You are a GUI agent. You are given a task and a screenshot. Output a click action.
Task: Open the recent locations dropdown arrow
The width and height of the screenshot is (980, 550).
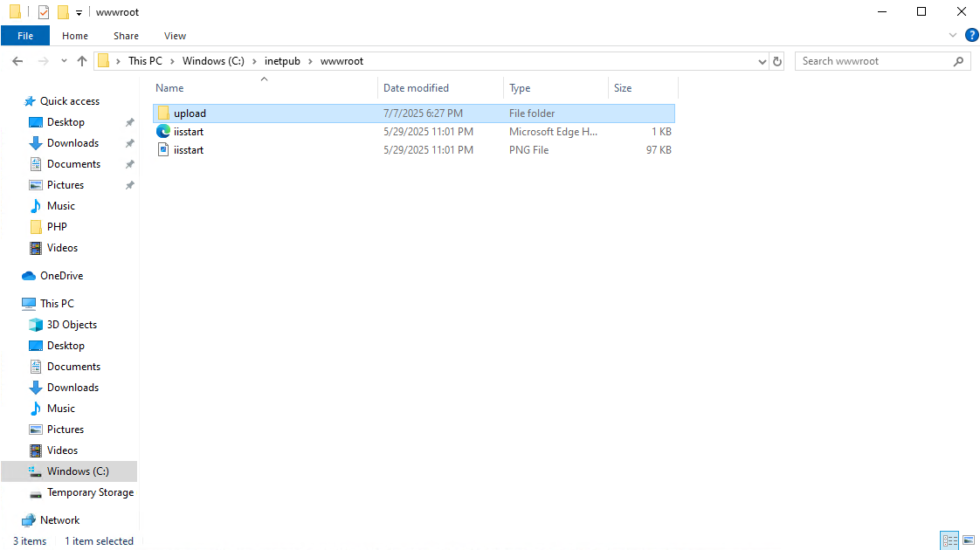coord(64,60)
